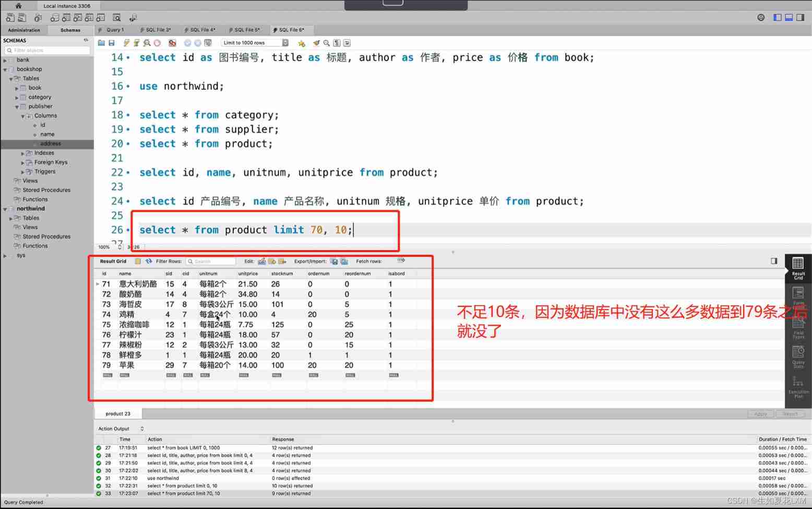Open a script file in this editor

coord(101,43)
